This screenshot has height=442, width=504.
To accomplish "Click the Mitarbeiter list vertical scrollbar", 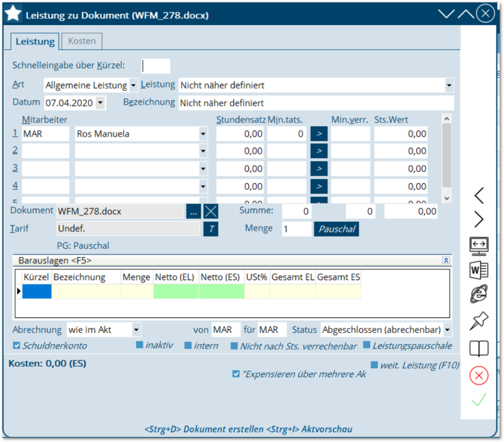I will [x=446, y=158].
